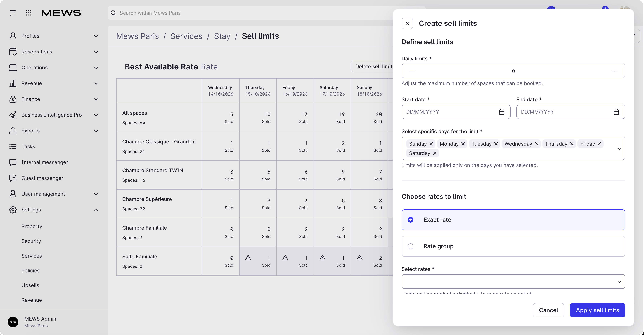Click the Settings gear icon

13,210
